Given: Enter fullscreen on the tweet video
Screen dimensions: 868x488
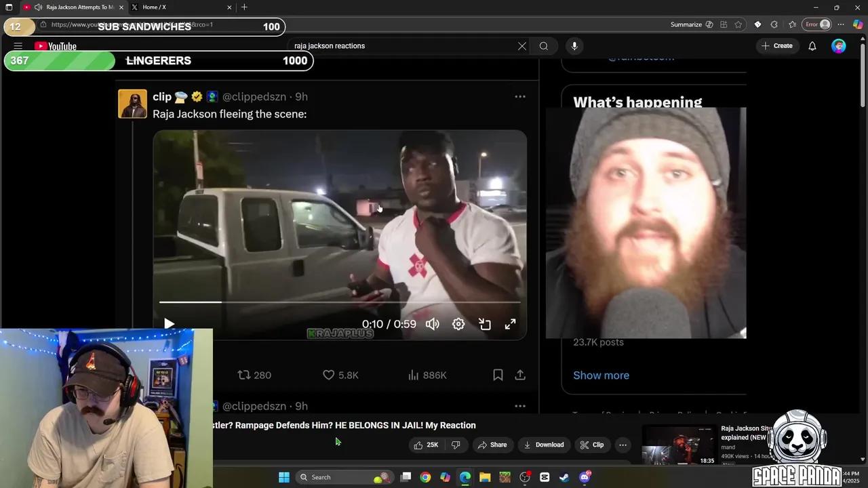Looking at the screenshot, I should 510,324.
